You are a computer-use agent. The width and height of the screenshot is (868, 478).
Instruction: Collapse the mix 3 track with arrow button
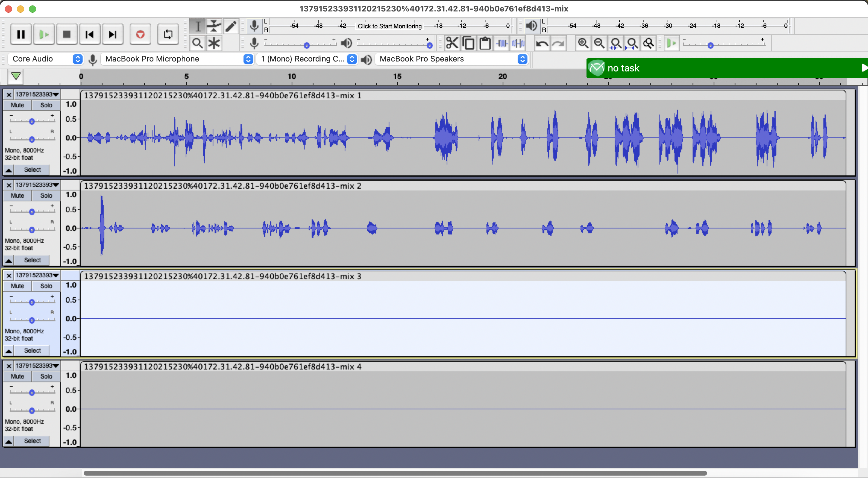pos(9,351)
